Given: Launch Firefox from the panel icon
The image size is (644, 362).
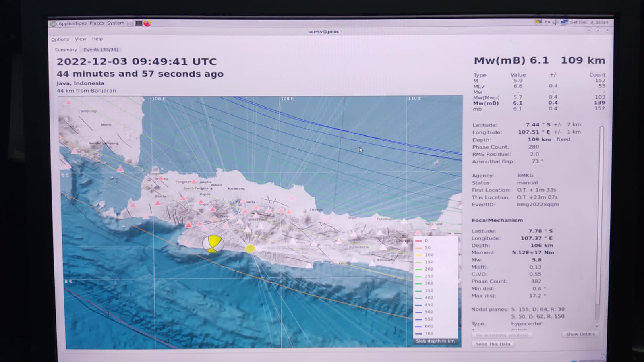Looking at the screenshot, I should (147, 23).
